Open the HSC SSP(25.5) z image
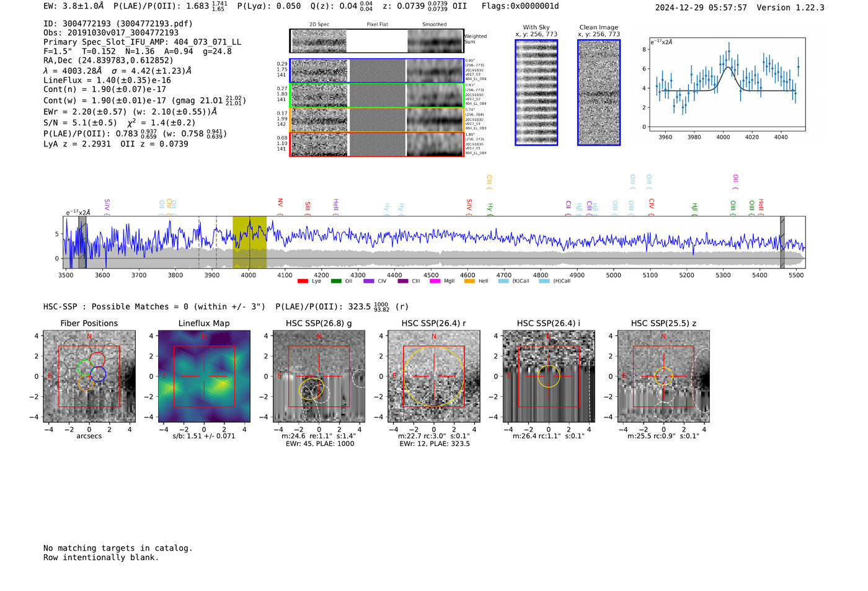Screen dimensions: 868x591 [663, 376]
